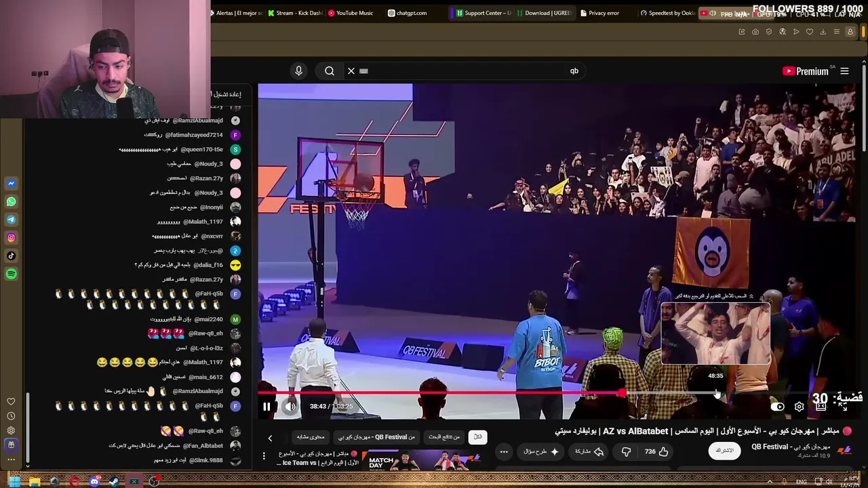Open Messenger in the browser sidebar

tap(11, 184)
